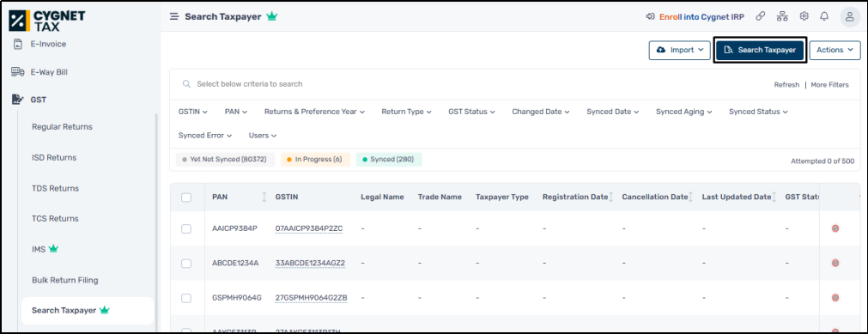The width and height of the screenshot is (868, 334).
Task: Click the E-Way Bill truck icon
Action: tap(18, 72)
